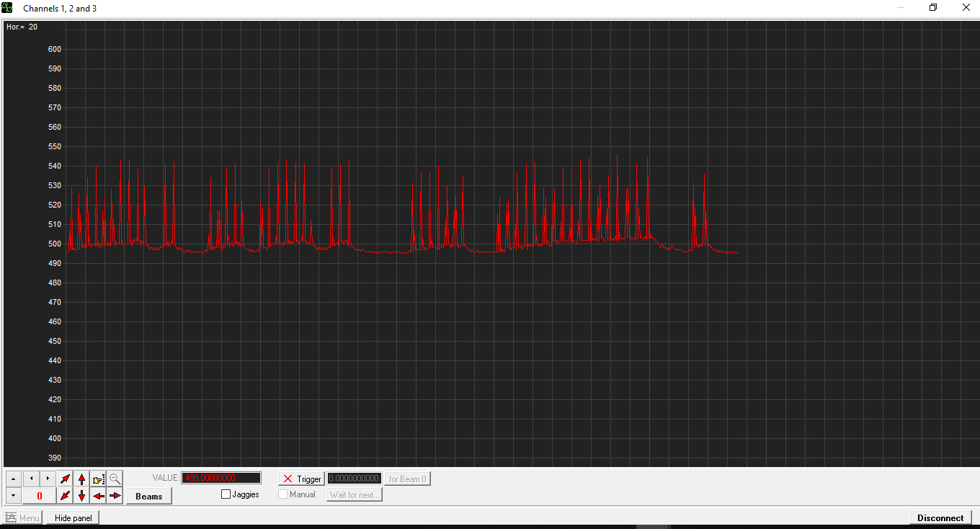Click the magnifier zoom out icon
Viewport: 980px width, 529px height.
[115, 479]
